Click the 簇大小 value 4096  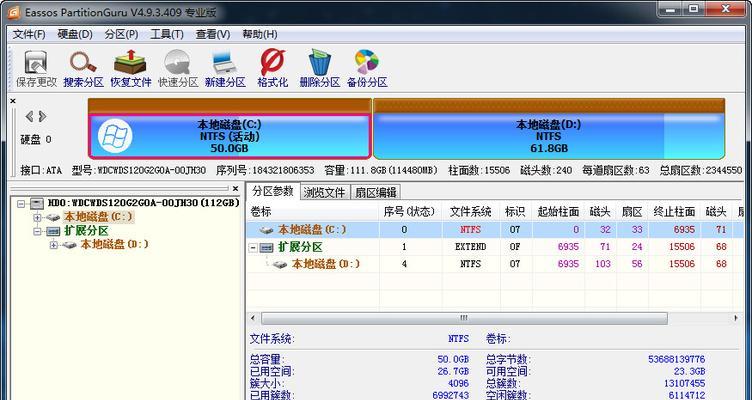(458, 384)
